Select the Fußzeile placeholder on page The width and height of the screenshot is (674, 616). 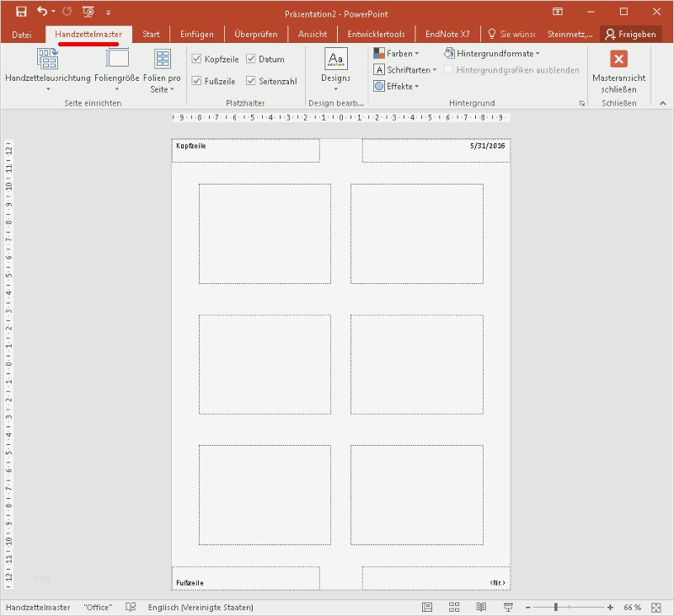[x=245, y=578]
